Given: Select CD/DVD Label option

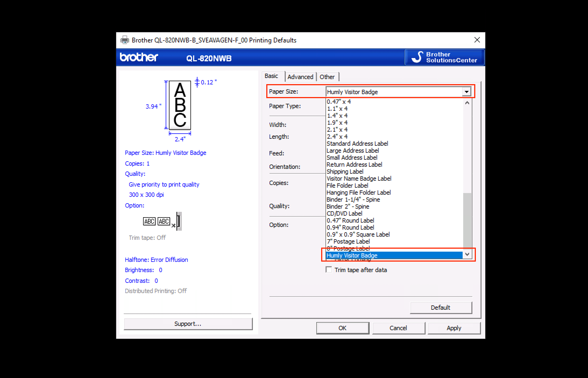Looking at the screenshot, I should [395, 213].
